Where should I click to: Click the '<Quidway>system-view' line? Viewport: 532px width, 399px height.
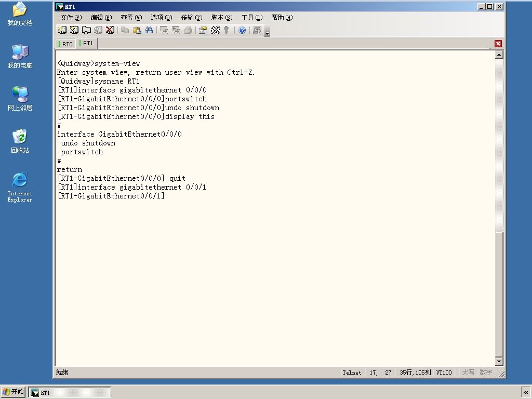click(98, 64)
